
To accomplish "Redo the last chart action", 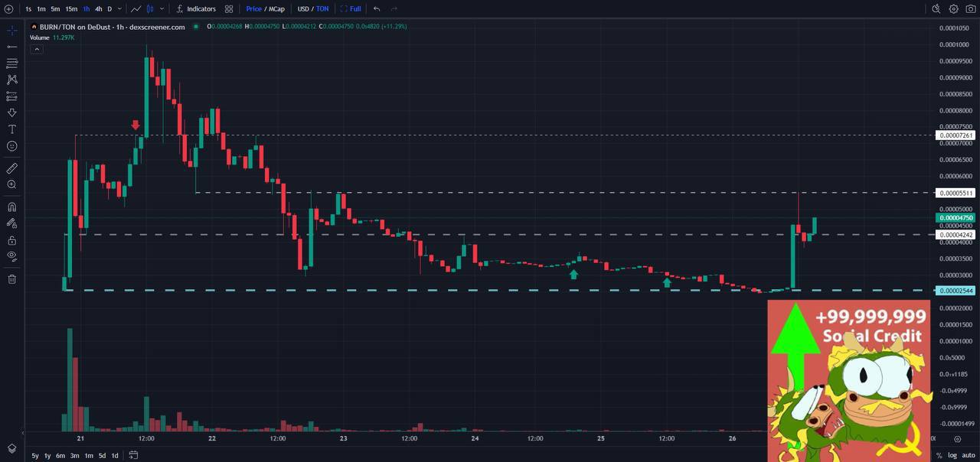I will 394,9.
